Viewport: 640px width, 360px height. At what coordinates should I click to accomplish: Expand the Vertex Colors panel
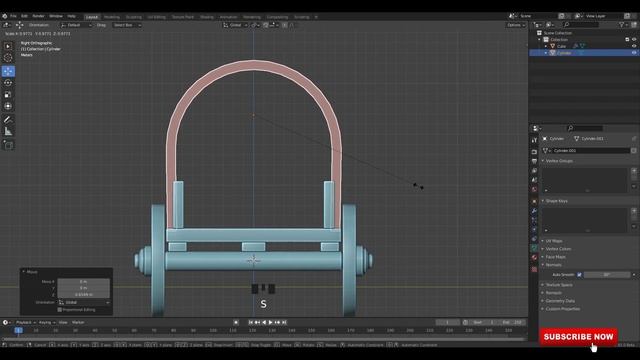[x=558, y=249]
